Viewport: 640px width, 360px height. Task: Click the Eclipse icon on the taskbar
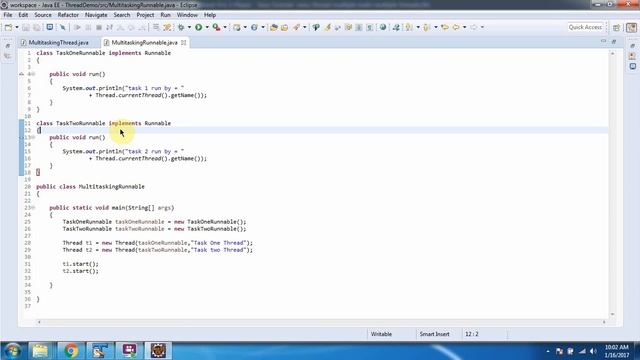pos(158,351)
